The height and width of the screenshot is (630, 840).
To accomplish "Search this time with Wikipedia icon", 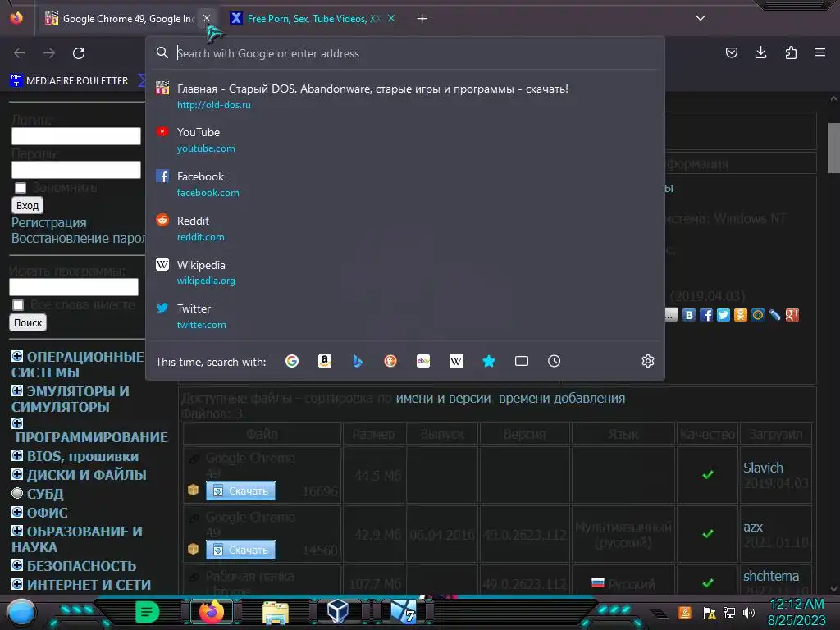I will [x=456, y=361].
